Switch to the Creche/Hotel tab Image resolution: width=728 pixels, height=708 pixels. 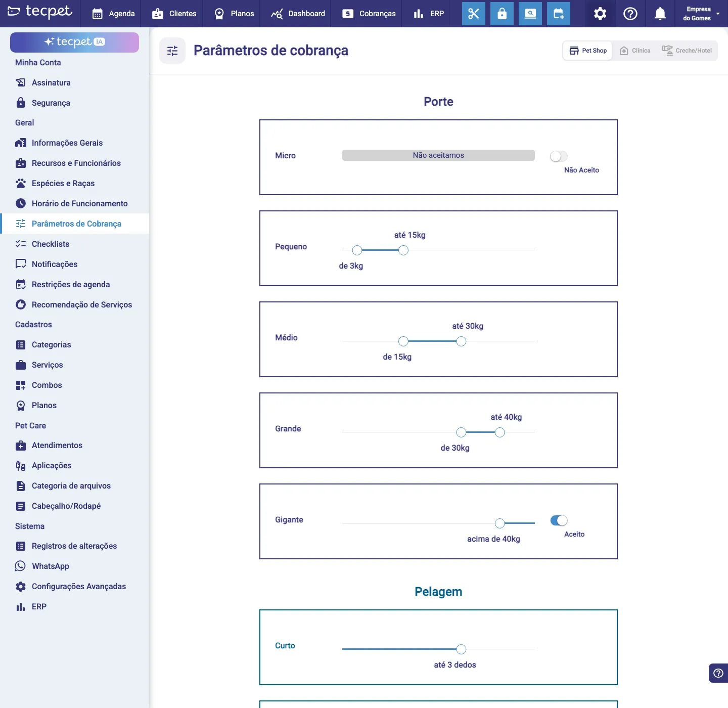pyautogui.click(x=687, y=51)
